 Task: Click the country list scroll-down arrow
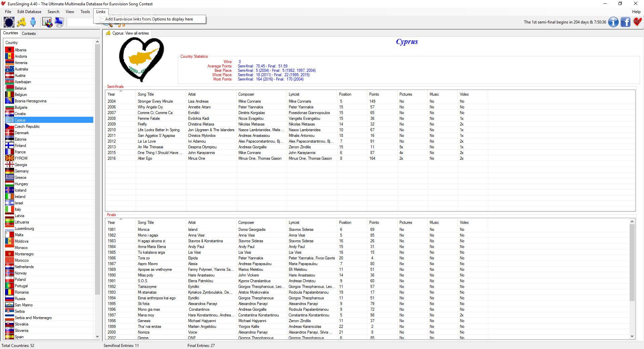(98, 337)
